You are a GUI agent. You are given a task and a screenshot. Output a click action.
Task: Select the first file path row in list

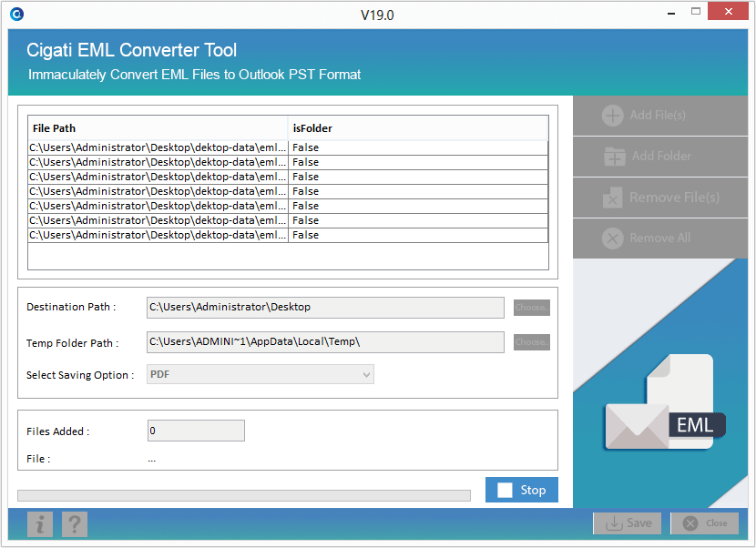288,147
